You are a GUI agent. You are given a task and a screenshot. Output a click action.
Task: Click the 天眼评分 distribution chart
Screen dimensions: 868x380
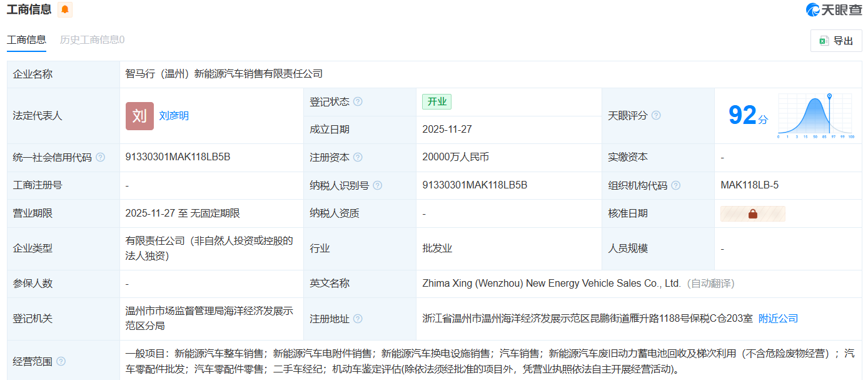pos(815,116)
